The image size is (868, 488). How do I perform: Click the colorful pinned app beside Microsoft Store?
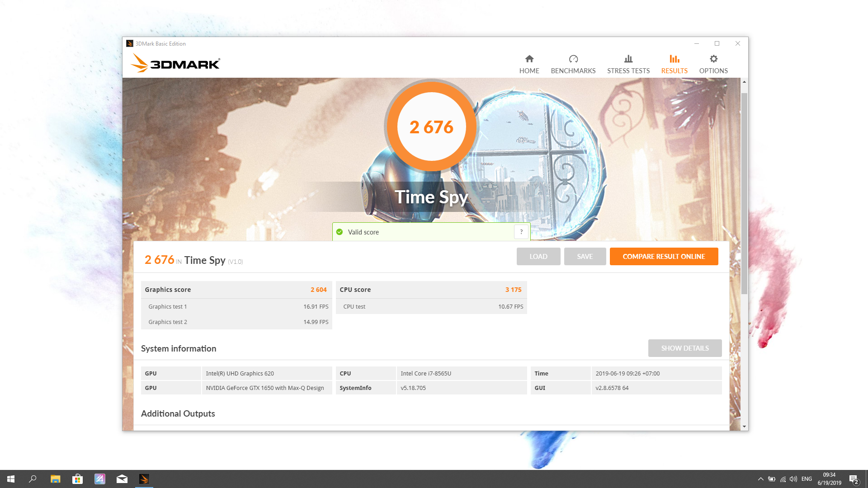coord(99,479)
